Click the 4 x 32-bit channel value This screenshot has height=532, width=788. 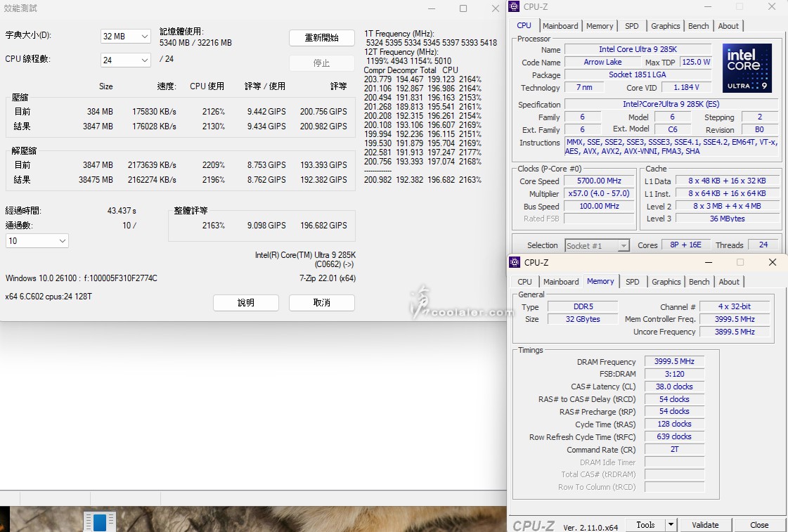735,306
